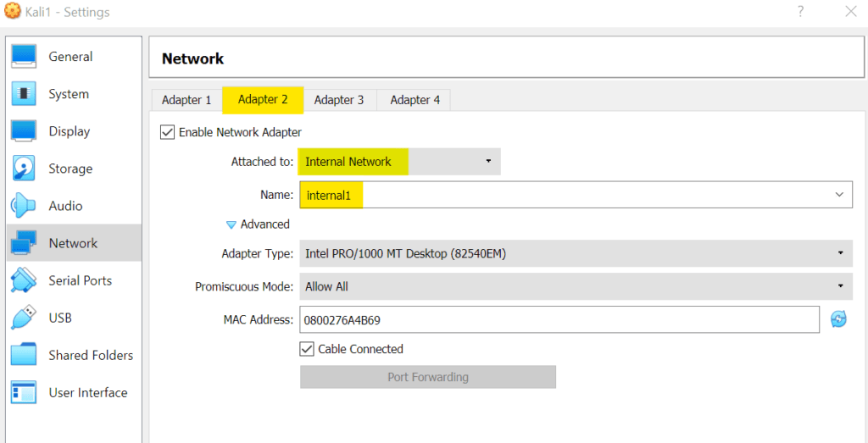868x443 pixels.
Task: Select the Storage disk icon
Action: coord(23,169)
